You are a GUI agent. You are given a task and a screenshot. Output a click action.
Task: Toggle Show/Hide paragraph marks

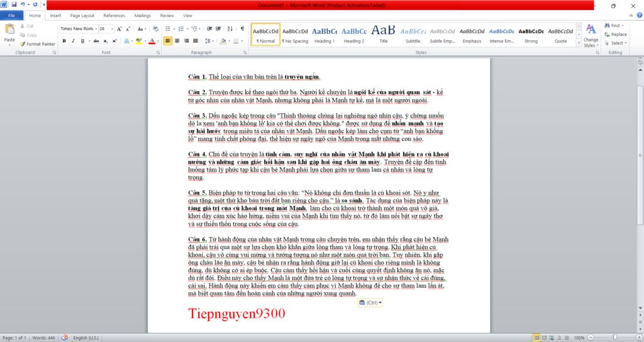pyautogui.click(x=242, y=29)
